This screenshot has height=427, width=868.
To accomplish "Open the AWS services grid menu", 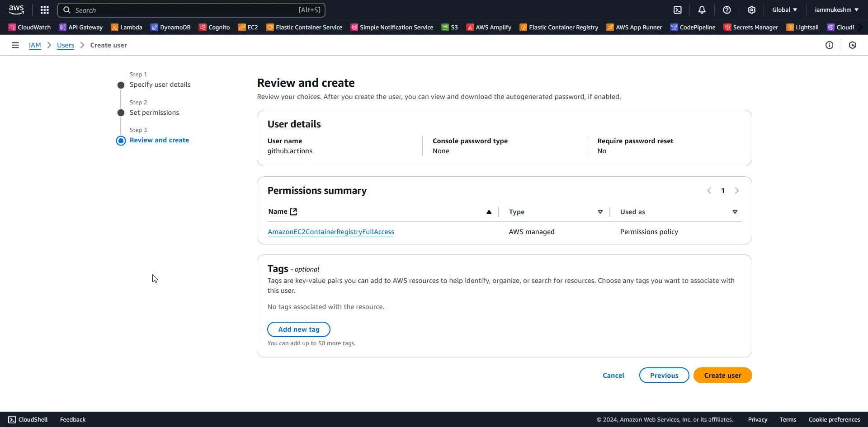I will tap(45, 9).
